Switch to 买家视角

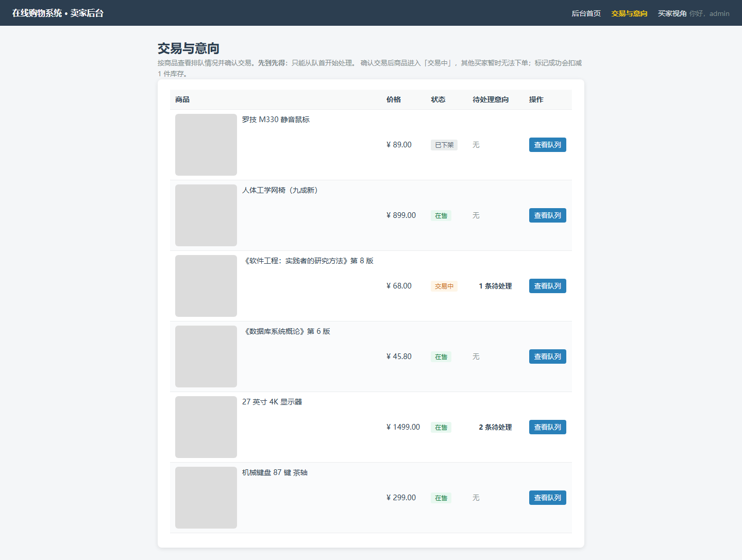[x=672, y=13]
